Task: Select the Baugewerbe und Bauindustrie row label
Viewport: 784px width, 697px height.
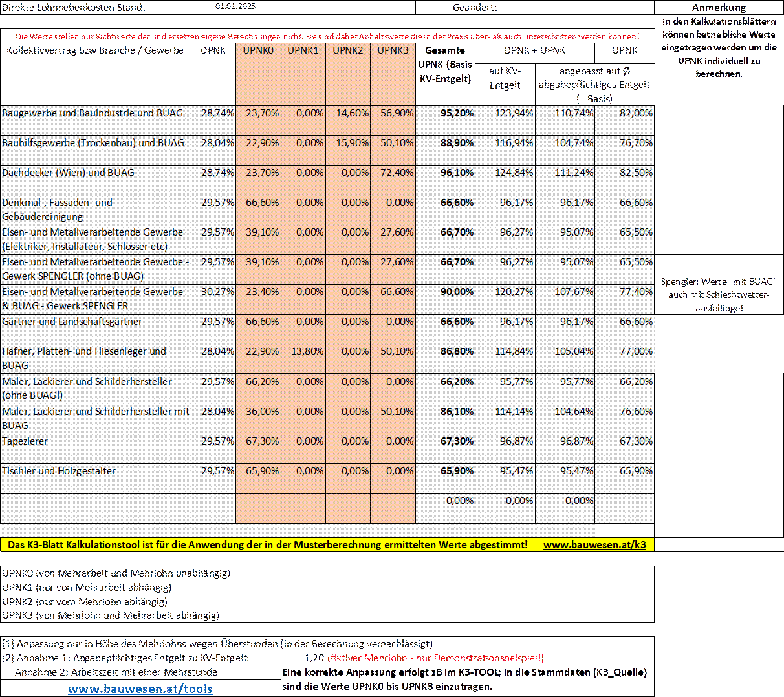Action: pyautogui.click(x=93, y=113)
